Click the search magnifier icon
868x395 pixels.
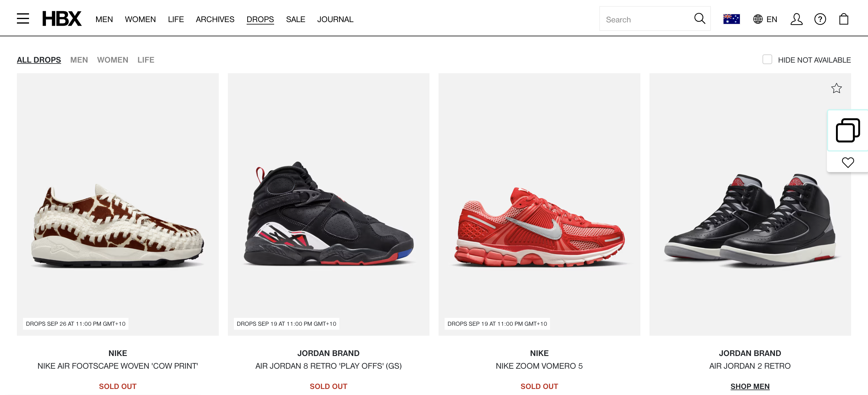click(x=700, y=18)
